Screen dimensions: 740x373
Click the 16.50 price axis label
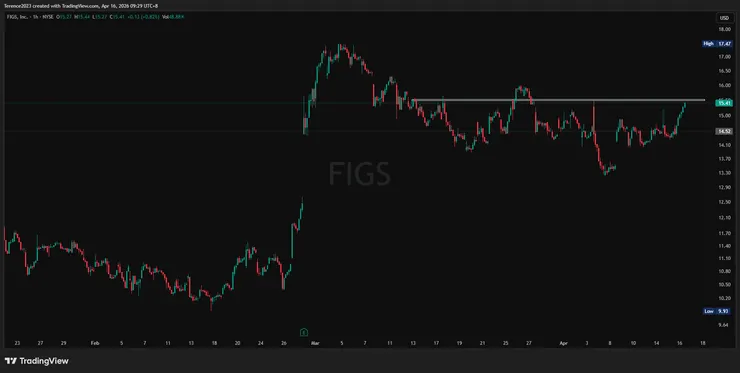[x=724, y=71]
